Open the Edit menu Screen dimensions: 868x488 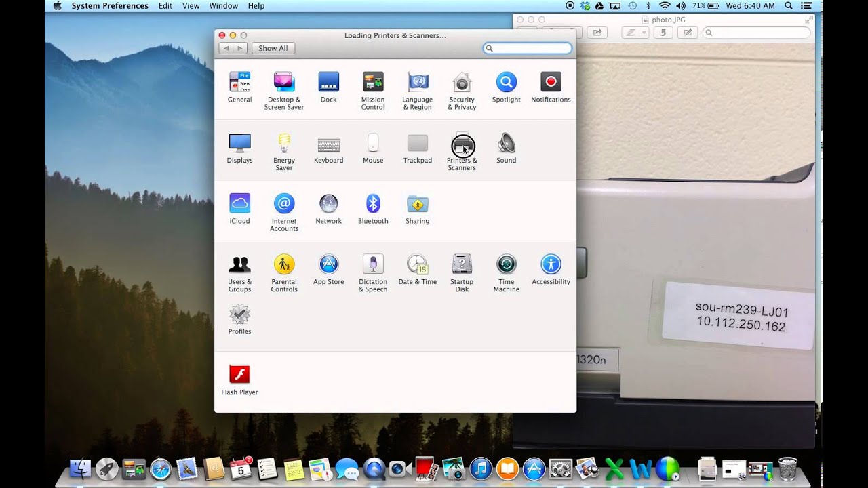pyautogui.click(x=165, y=6)
